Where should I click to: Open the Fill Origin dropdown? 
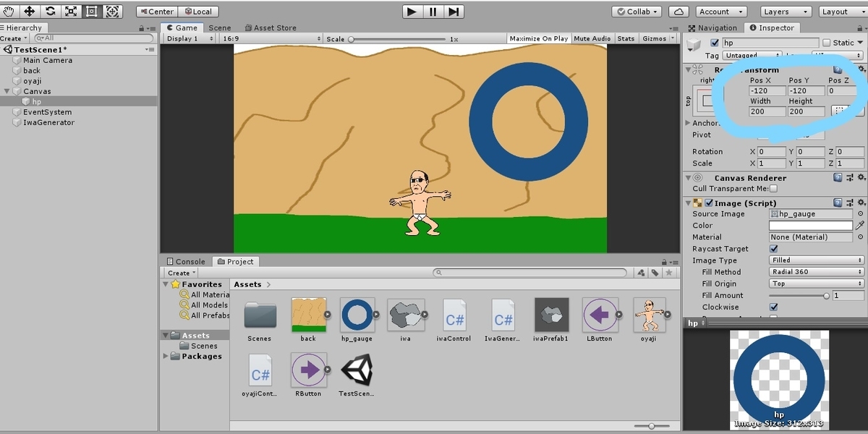tap(817, 284)
